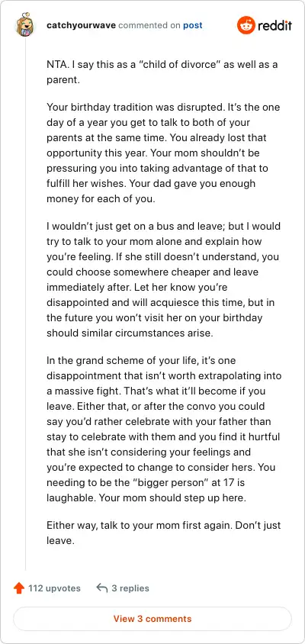Screen dimensions: 305x644
Task: Click the View 3 comments button
Action: (152, 619)
